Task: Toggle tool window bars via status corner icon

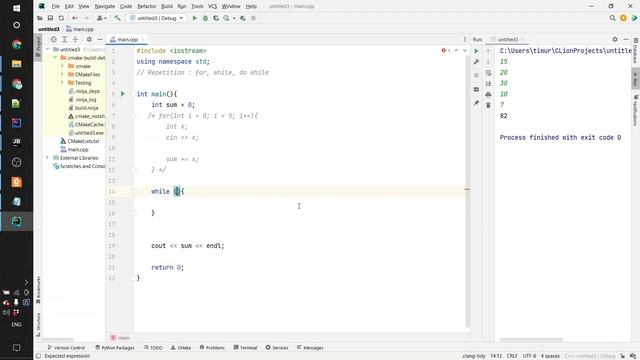Action: tap(39, 356)
